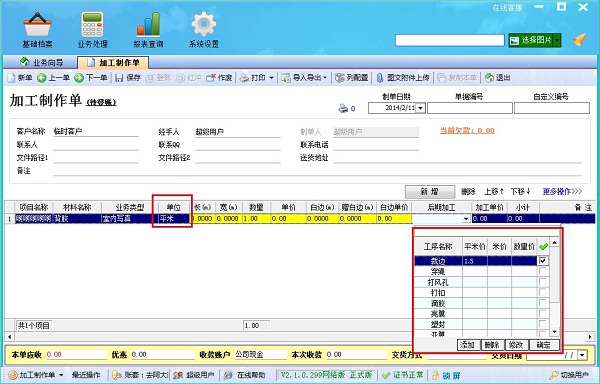Image resolution: width=600 pixels, height=384 pixels.
Task: Click the 切换用户 key icon
Action: click(x=554, y=375)
